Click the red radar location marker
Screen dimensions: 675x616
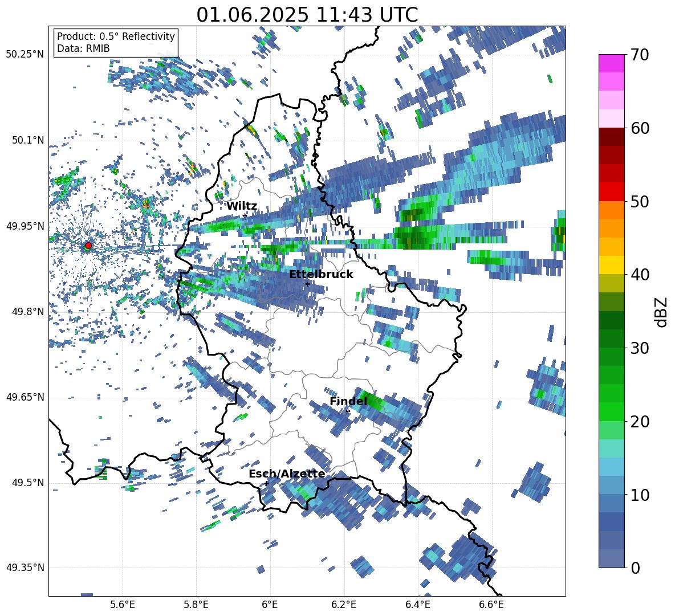[x=88, y=245]
